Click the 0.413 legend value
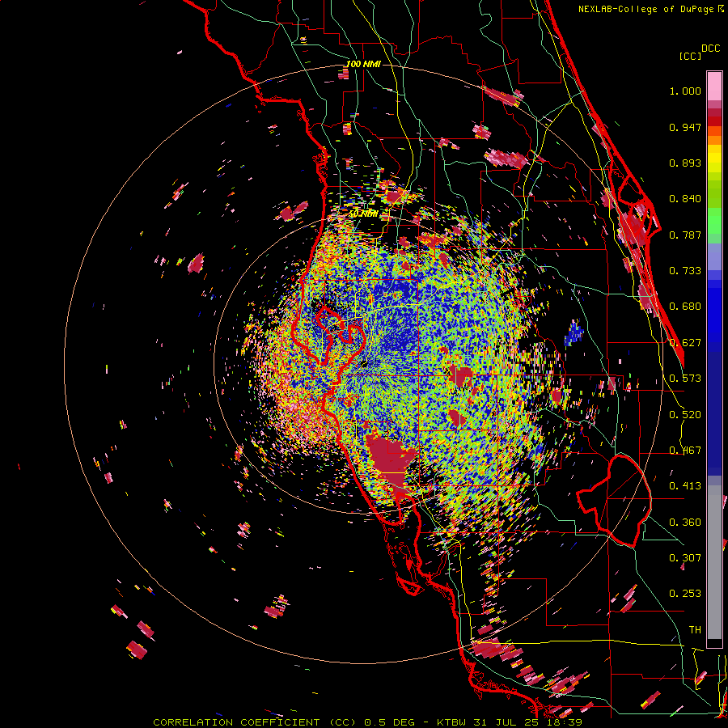This screenshot has width=728, height=728. click(x=685, y=486)
